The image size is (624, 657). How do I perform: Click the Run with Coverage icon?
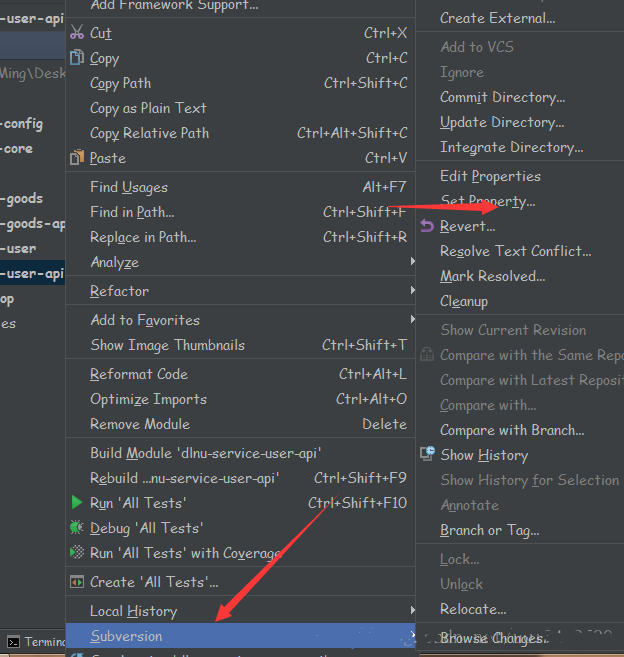tap(77, 553)
